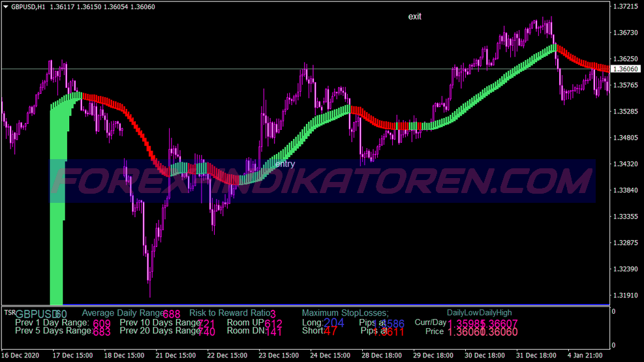This screenshot has width=644, height=362.
Task: Click the GBPUSD,H1 chart title
Action: click(x=28, y=7)
